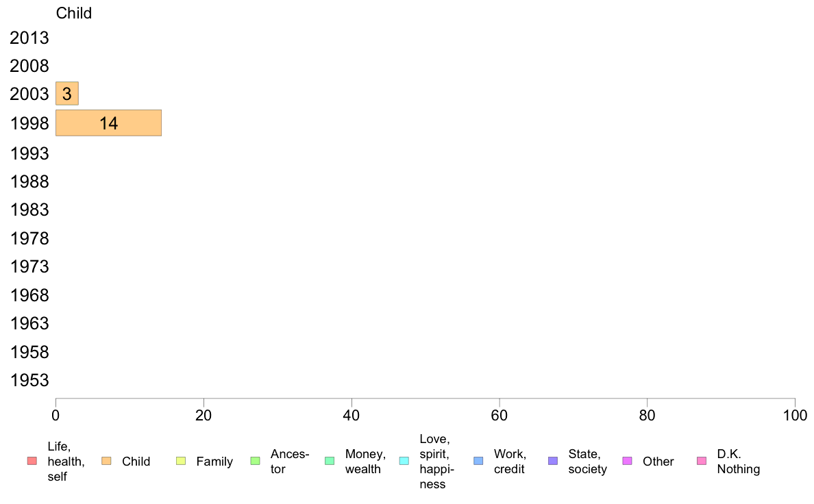This screenshot has width=814, height=504.
Task: Click the green Ancestor legend swatch
Action: [x=255, y=461]
